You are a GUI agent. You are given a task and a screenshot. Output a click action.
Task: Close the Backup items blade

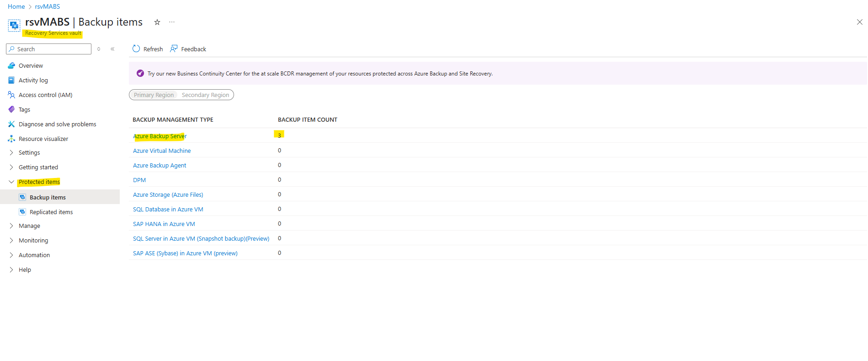[859, 22]
